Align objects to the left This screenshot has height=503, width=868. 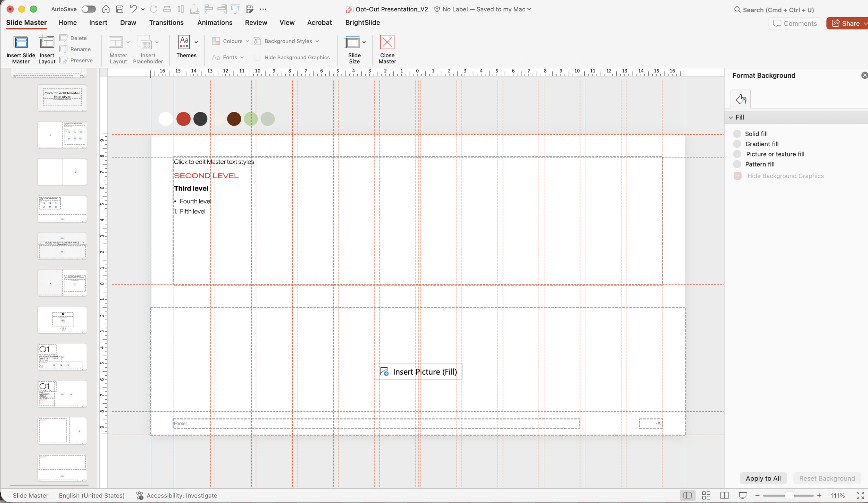[208, 9]
